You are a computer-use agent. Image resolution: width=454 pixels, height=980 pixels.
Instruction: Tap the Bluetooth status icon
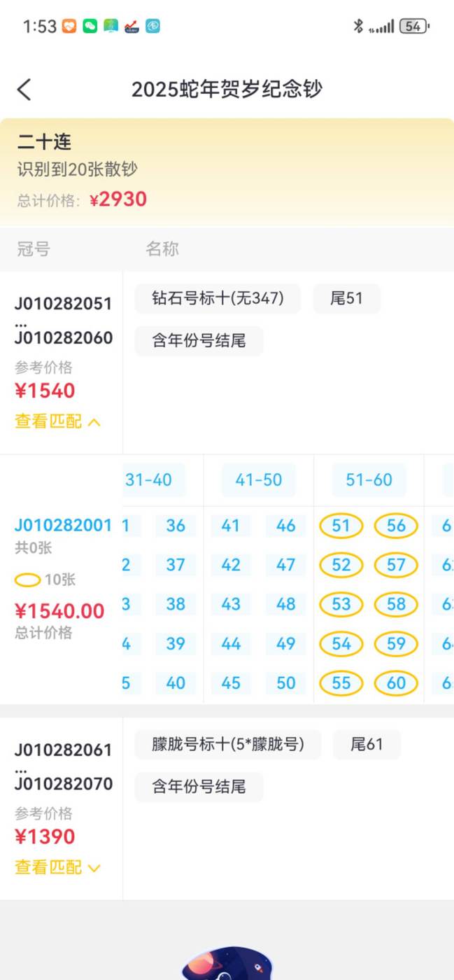[357, 27]
